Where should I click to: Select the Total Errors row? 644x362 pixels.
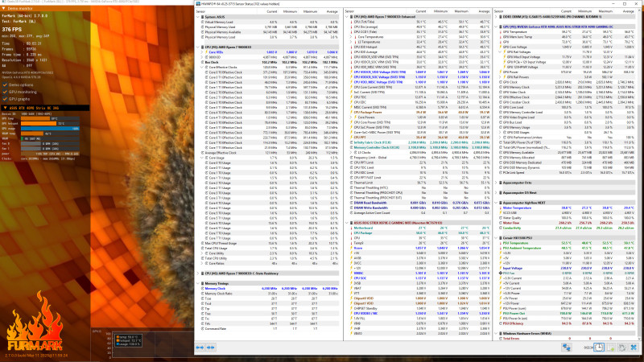tap(566, 339)
